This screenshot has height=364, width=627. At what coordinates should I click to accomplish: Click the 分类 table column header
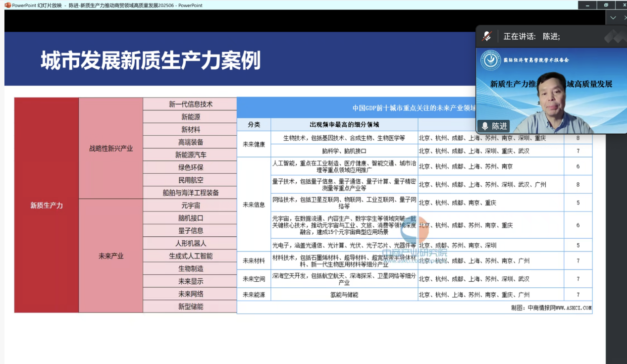tap(254, 124)
